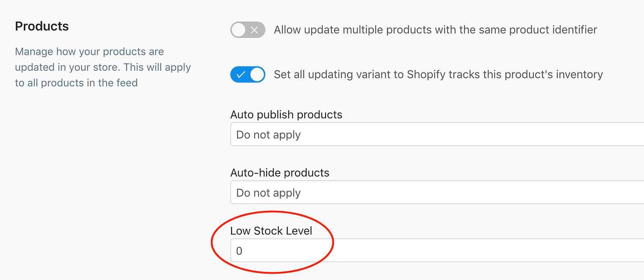Click the "Low Stock Level" field label
Screen dimensions: 644x280
(271, 231)
